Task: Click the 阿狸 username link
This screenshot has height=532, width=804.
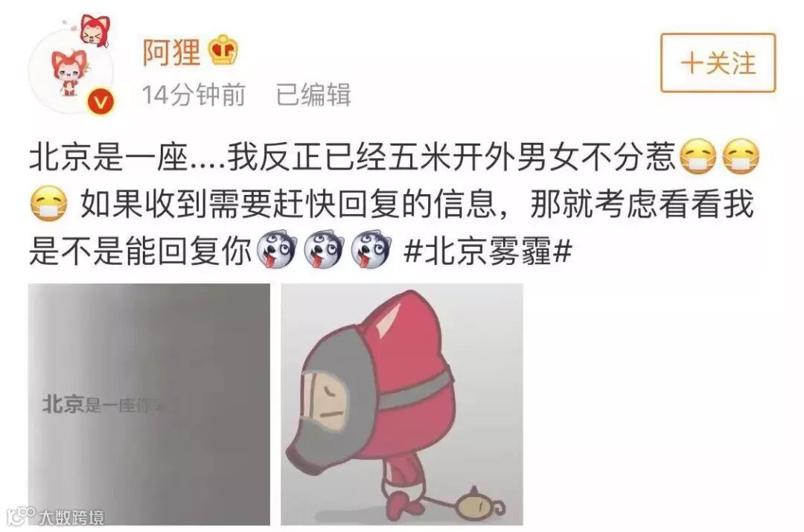Action: click(171, 52)
